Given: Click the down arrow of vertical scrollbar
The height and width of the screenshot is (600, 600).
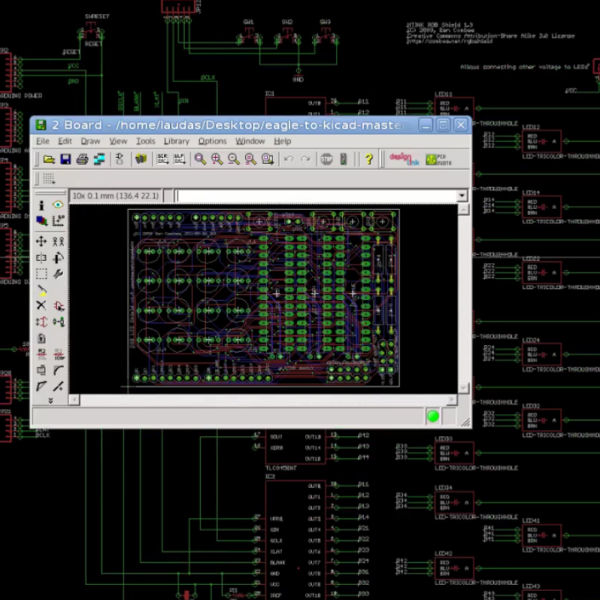Looking at the screenshot, I should point(463,388).
